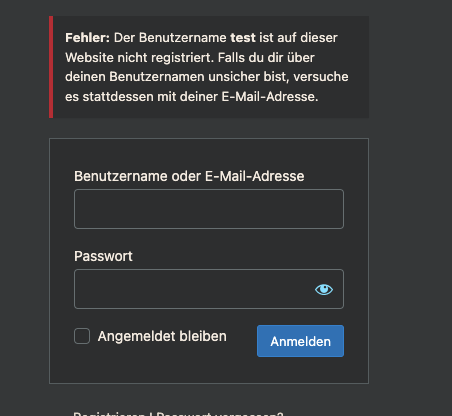This screenshot has height=416, width=452.
Task: Click the red stripe of the error notice
Action: tap(51, 67)
